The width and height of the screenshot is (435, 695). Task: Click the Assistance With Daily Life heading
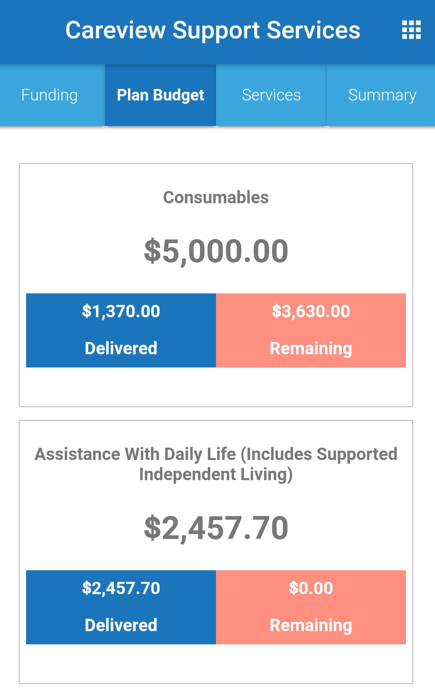216,464
